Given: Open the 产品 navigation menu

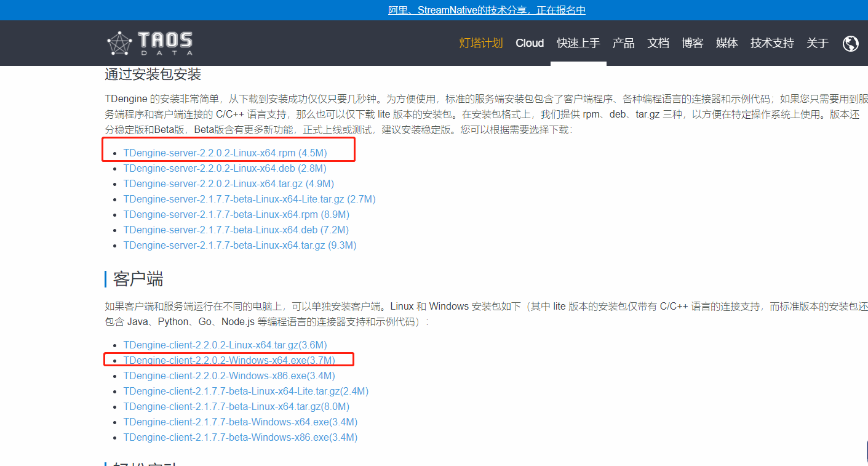Looking at the screenshot, I should click(x=623, y=42).
